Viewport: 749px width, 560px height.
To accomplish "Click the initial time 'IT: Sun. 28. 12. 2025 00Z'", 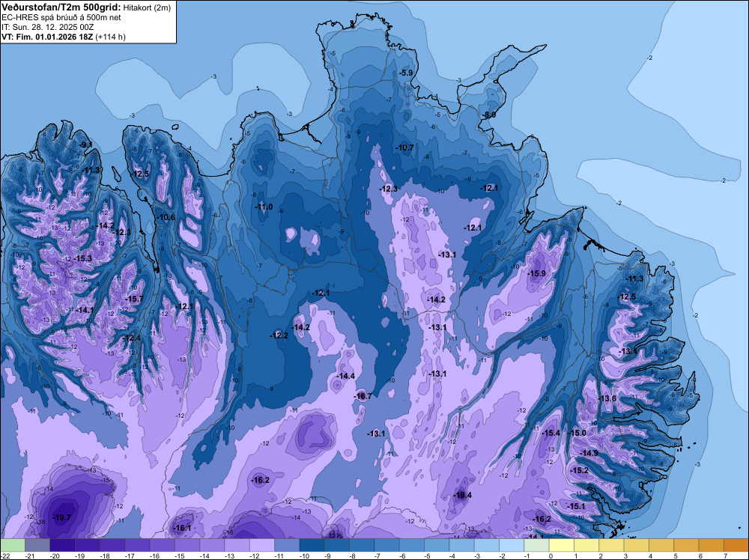I will (48, 27).
